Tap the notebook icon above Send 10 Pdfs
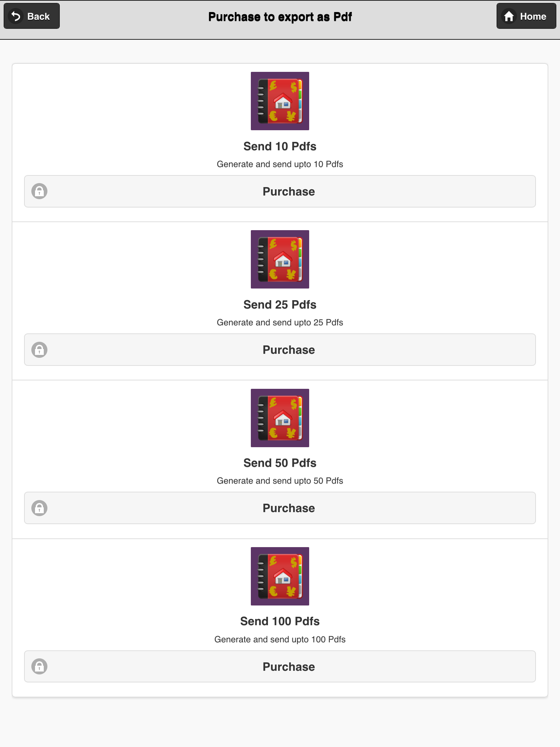This screenshot has height=747, width=560. point(280,101)
